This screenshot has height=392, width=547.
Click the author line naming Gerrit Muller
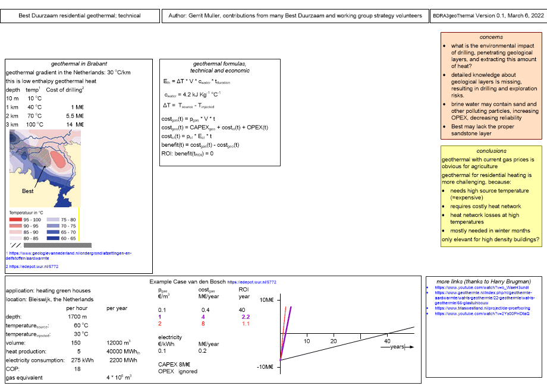point(295,15)
